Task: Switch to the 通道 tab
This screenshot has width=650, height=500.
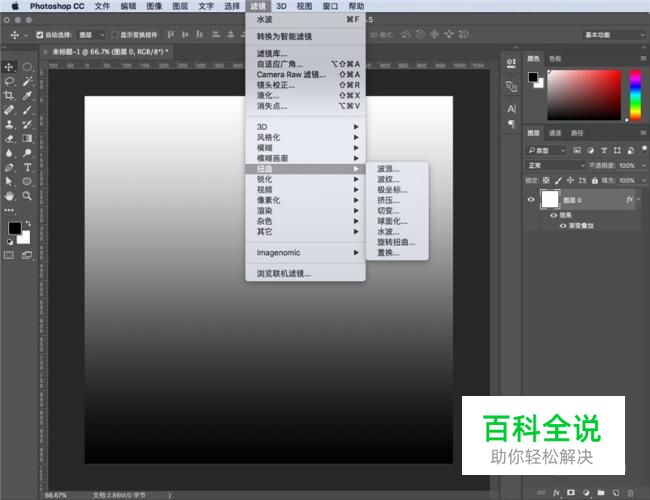Action: 555,133
